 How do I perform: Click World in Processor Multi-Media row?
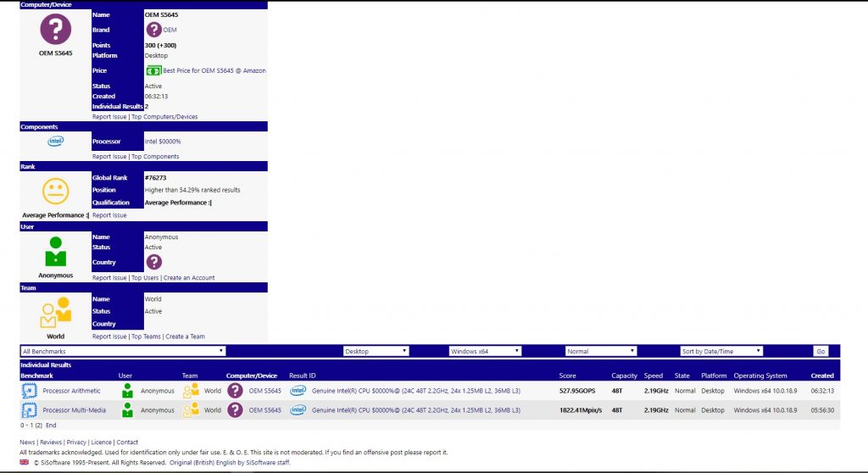click(x=213, y=410)
